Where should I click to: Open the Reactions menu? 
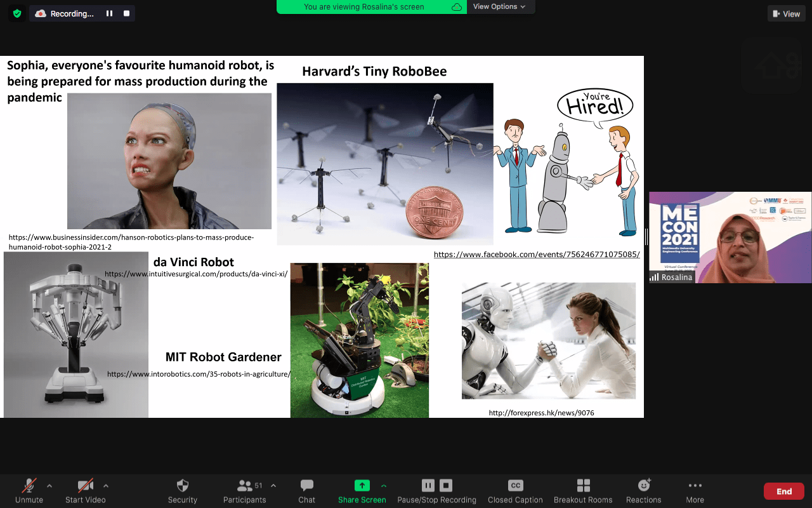pyautogui.click(x=644, y=491)
